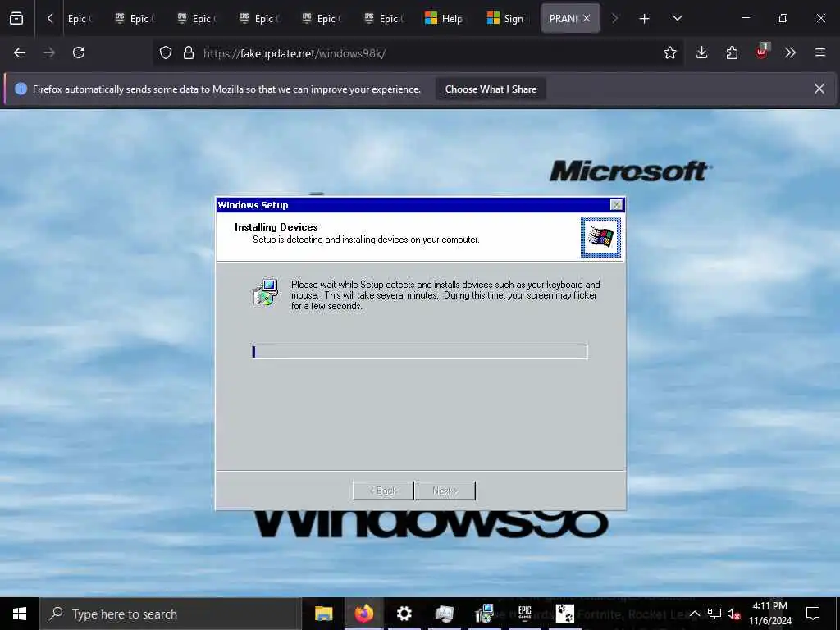Open the Windows Start menu
Image resolution: width=840 pixels, height=630 pixels.
pos(20,614)
